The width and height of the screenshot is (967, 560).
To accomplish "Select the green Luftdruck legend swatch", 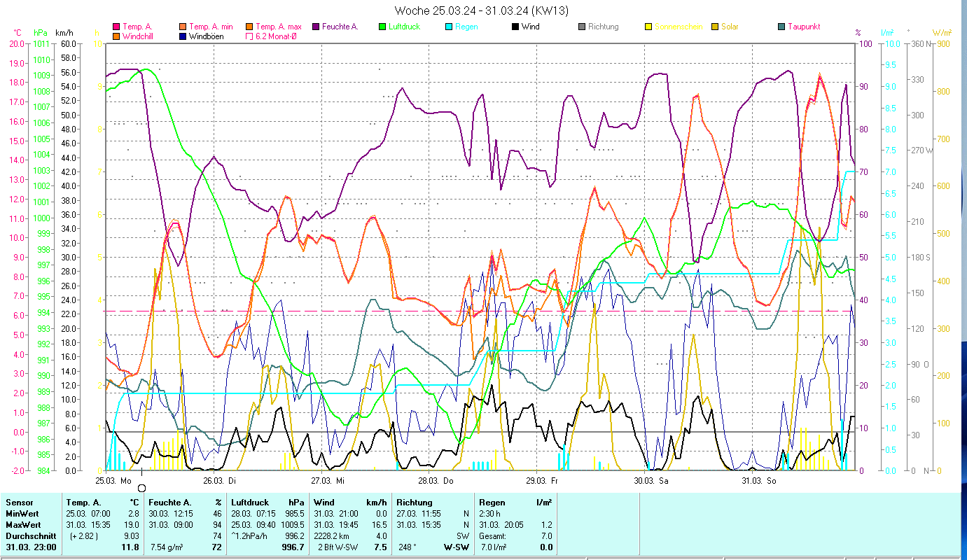I will point(382,27).
